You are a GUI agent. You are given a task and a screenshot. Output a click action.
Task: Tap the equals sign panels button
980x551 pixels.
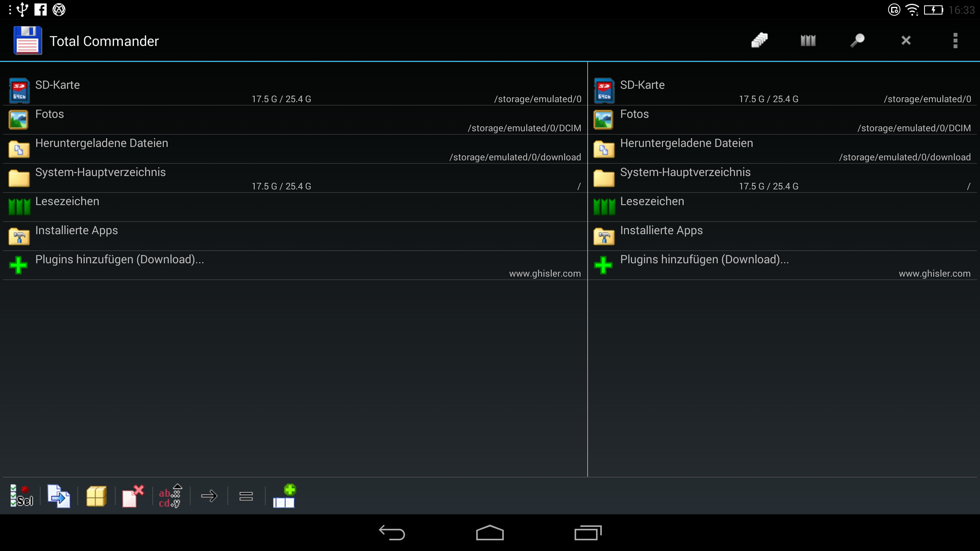click(246, 496)
